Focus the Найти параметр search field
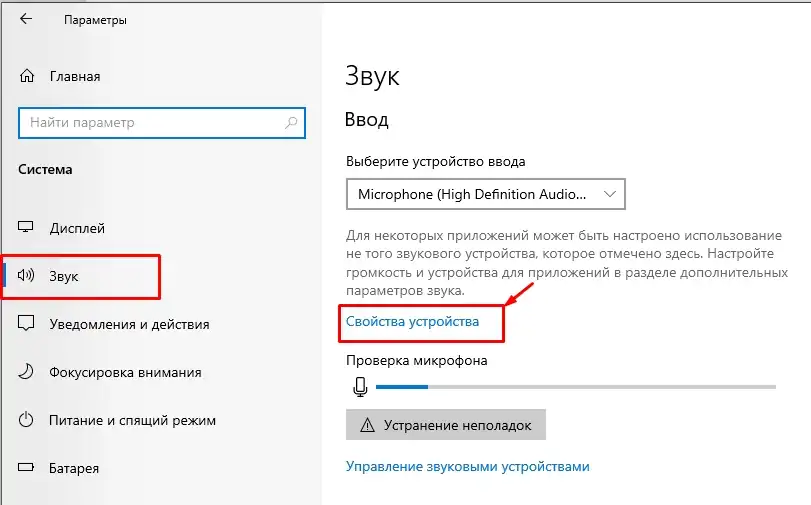Viewport: 811px width, 505px height. tap(150, 123)
